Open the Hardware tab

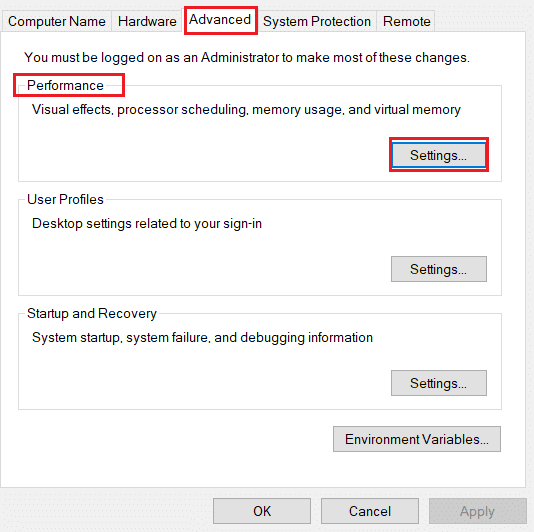(x=147, y=21)
